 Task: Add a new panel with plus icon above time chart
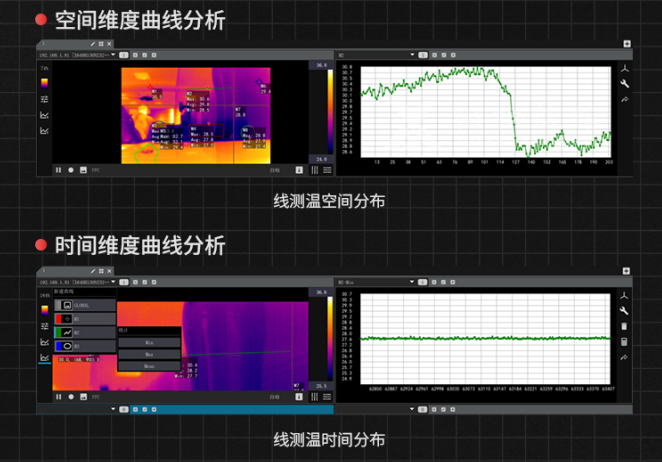click(627, 271)
